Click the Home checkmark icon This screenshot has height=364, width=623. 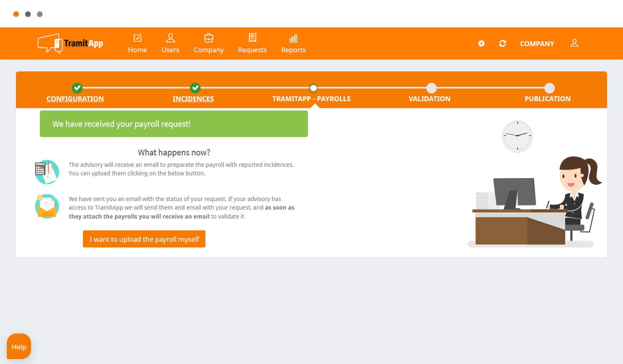[x=137, y=38]
